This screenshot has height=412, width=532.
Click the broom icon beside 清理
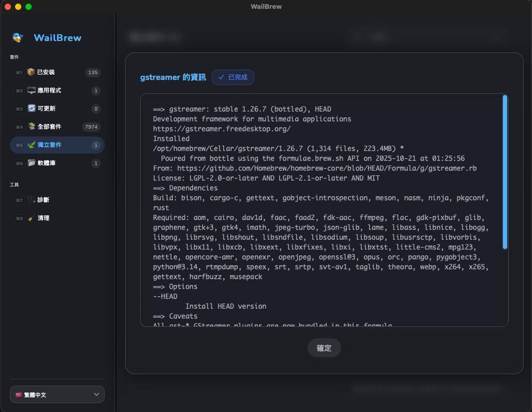click(31, 218)
